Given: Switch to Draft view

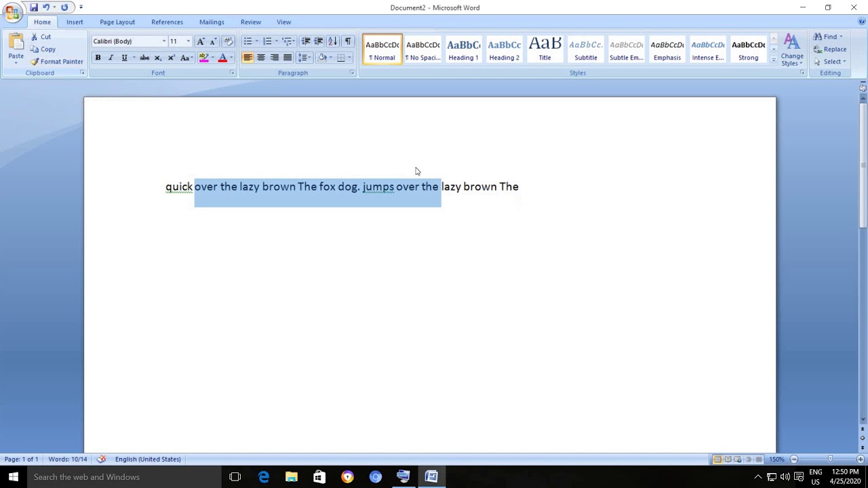Looking at the screenshot, I should coord(759,459).
